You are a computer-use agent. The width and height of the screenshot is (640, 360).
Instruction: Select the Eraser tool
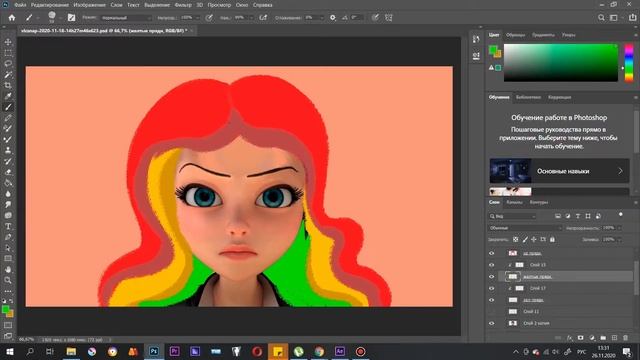pos(8,172)
